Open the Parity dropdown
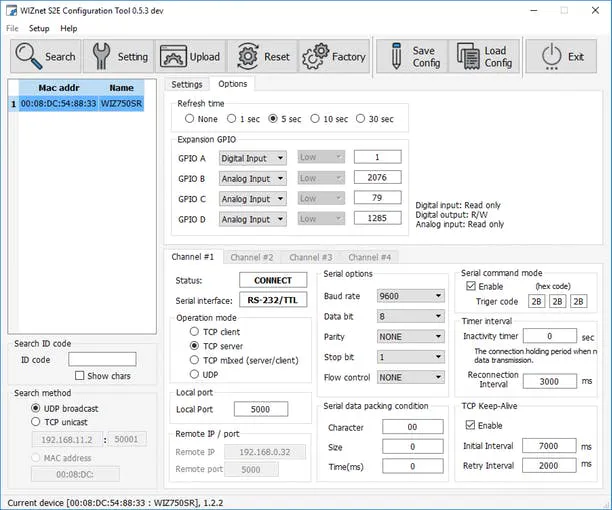 tap(411, 336)
